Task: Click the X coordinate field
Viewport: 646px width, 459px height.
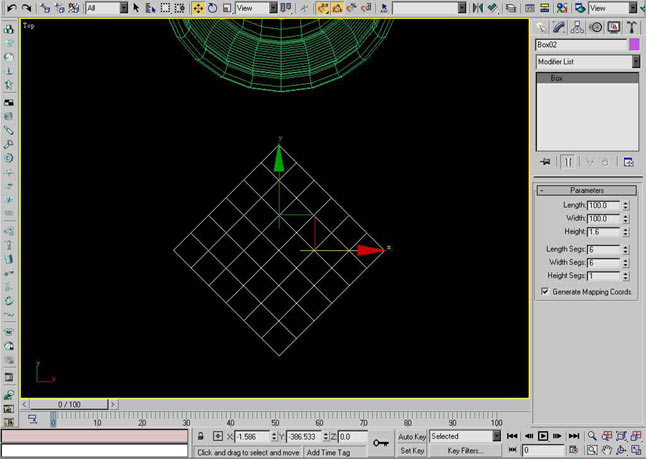Action: (252, 437)
